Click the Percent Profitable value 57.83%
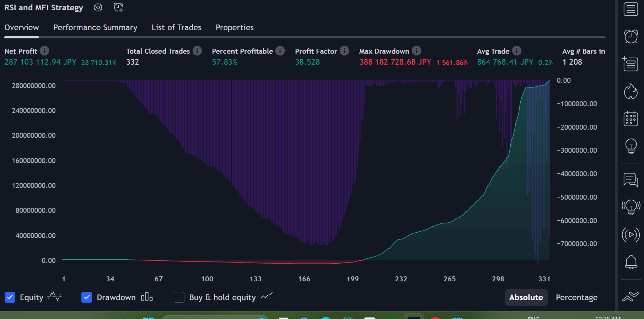The width and height of the screenshot is (644, 319). (225, 62)
